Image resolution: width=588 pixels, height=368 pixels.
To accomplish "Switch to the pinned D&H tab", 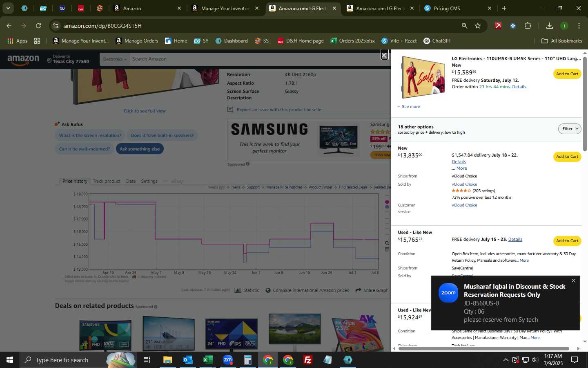I will click(x=80, y=8).
